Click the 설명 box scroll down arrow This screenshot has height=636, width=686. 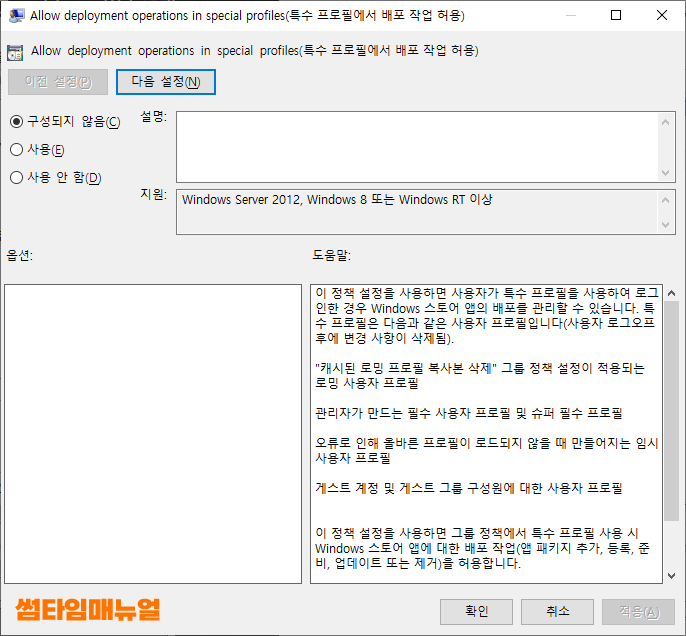pyautogui.click(x=665, y=173)
